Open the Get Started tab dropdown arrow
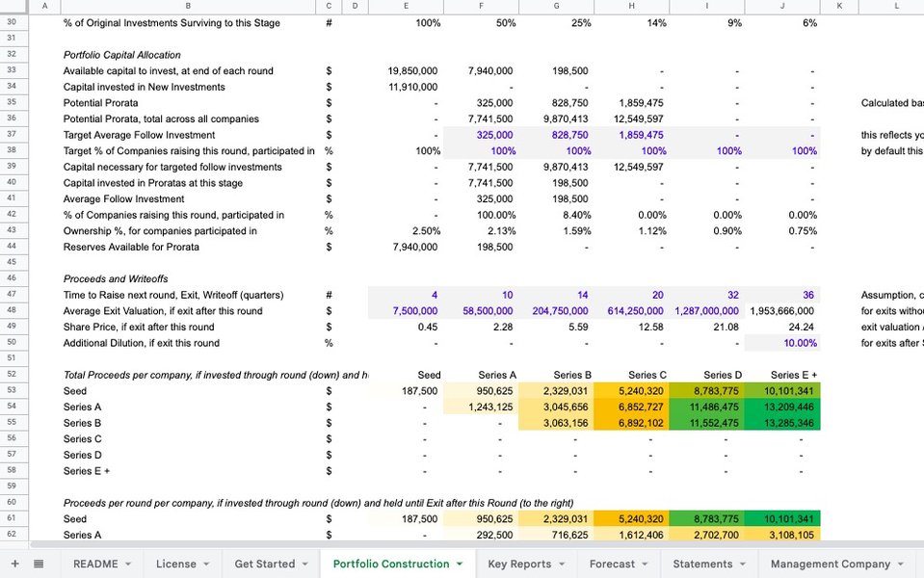 coord(304,564)
